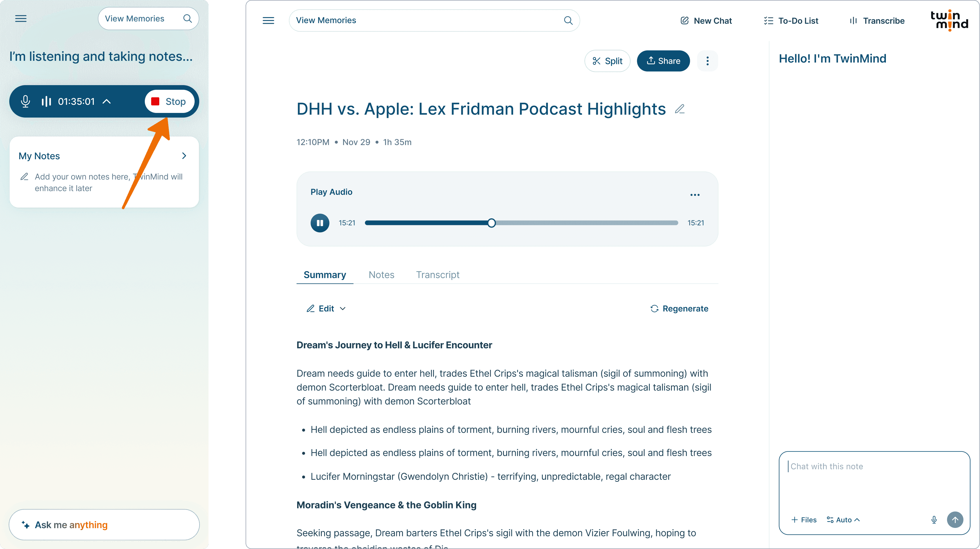
Task: Open Play Audio three-dot options
Action: (x=695, y=195)
